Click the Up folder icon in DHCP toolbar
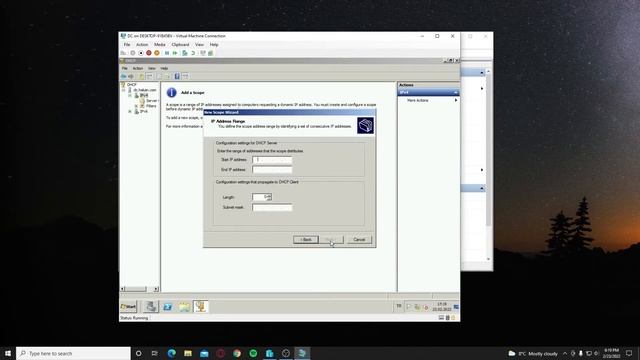This screenshot has height=360, width=640. pyautogui.click(x=141, y=76)
